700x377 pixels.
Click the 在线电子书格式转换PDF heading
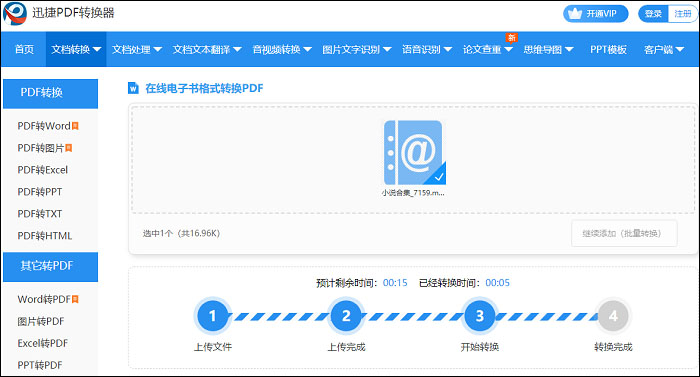[x=204, y=88]
